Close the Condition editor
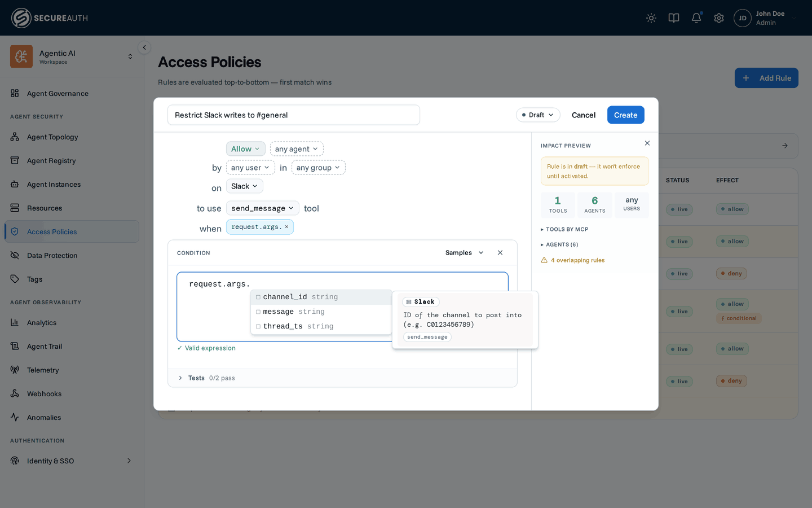 500,253
